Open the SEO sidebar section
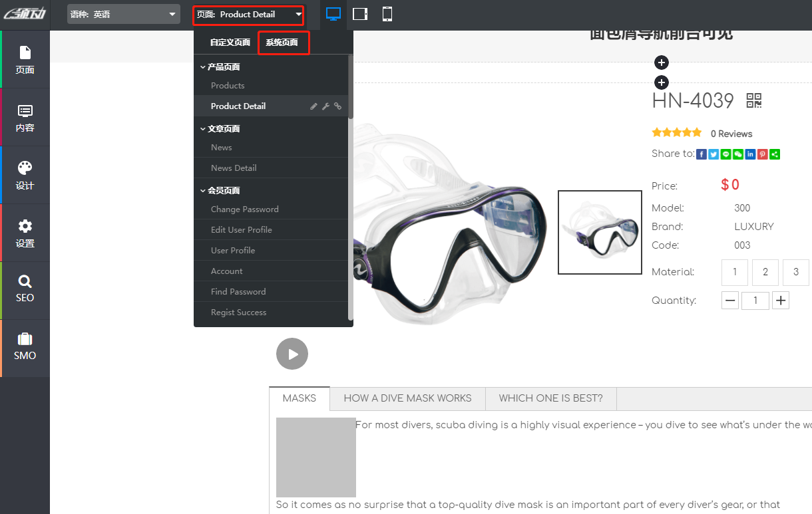Image resolution: width=812 pixels, height=514 pixels. [25, 289]
